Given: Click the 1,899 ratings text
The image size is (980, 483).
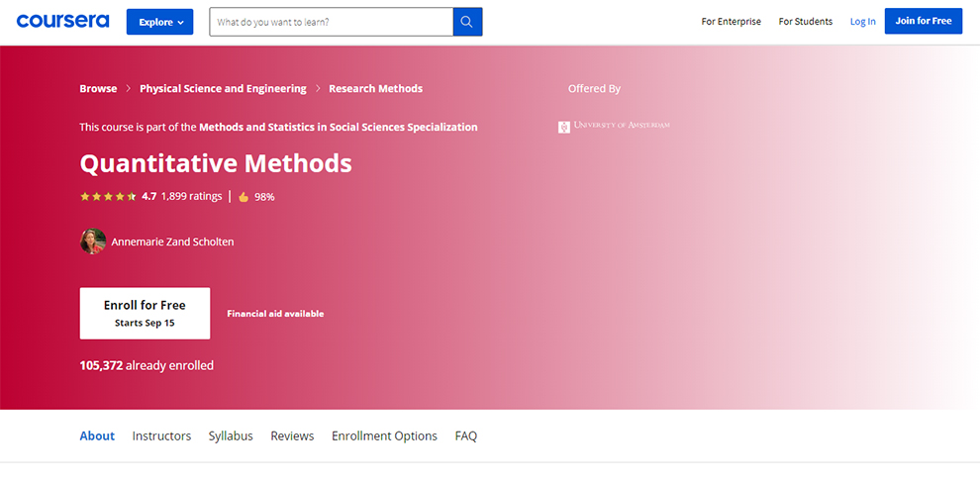Looking at the screenshot, I should click(191, 196).
